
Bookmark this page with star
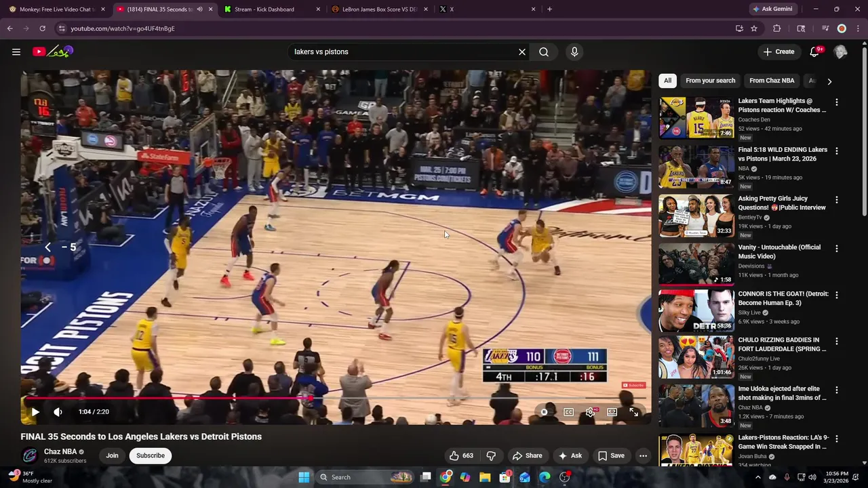pos(754,28)
